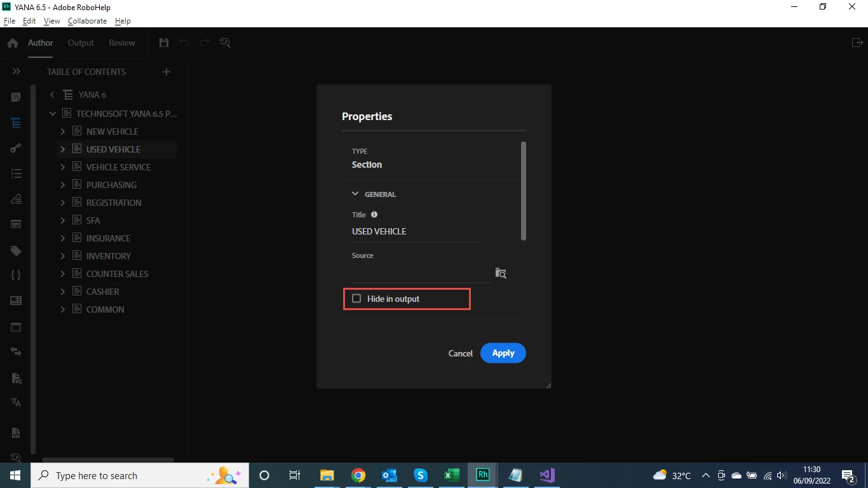The width and height of the screenshot is (868, 488).
Task: Switch to the Review tab
Action: coord(122,43)
